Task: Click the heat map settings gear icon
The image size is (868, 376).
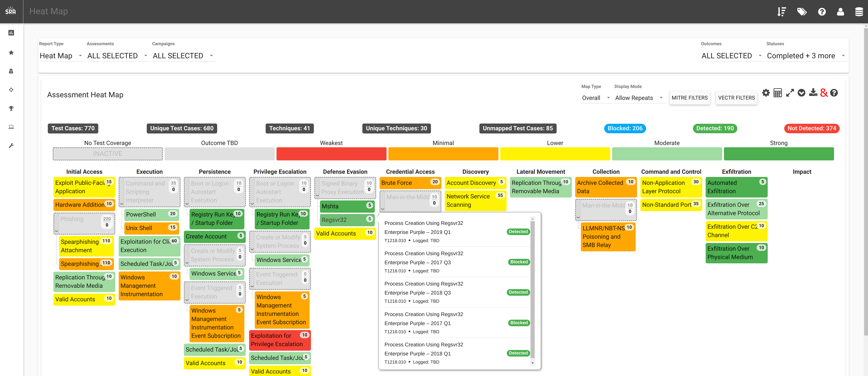Action: point(766,93)
